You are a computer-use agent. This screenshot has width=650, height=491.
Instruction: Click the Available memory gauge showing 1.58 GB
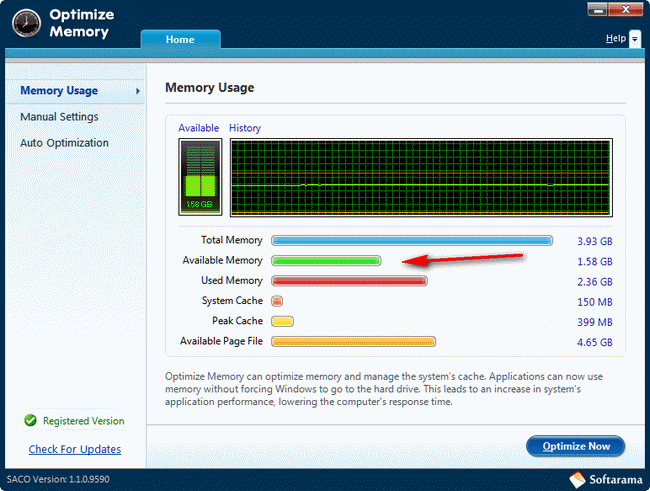(x=200, y=177)
